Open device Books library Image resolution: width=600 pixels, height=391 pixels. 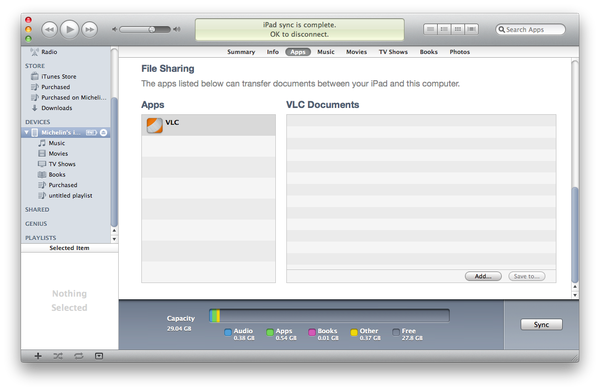57,174
